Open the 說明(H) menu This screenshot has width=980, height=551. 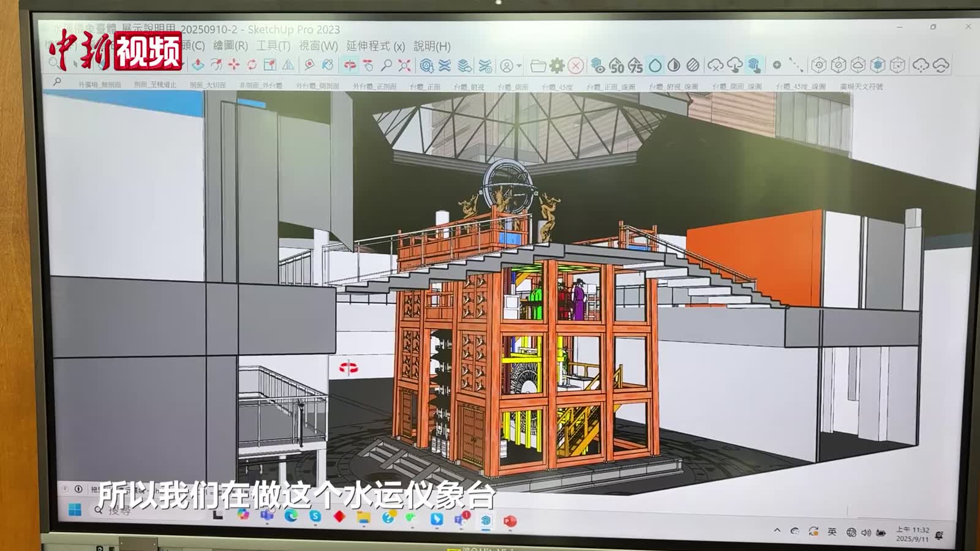click(432, 46)
